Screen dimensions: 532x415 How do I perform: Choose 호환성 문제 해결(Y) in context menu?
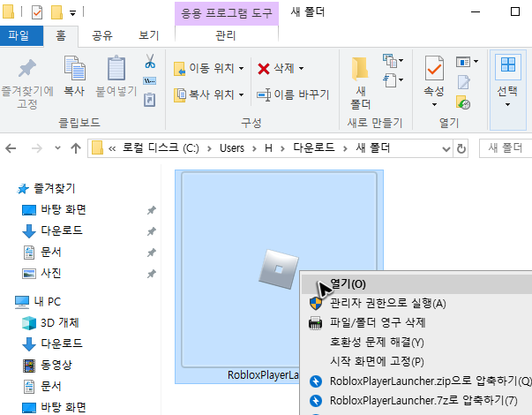coord(416,342)
